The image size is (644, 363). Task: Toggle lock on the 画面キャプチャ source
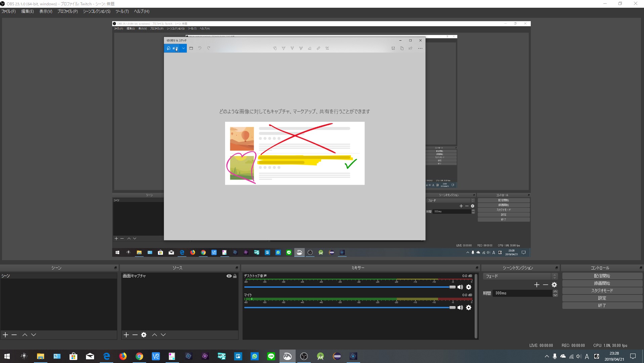pos(235,276)
